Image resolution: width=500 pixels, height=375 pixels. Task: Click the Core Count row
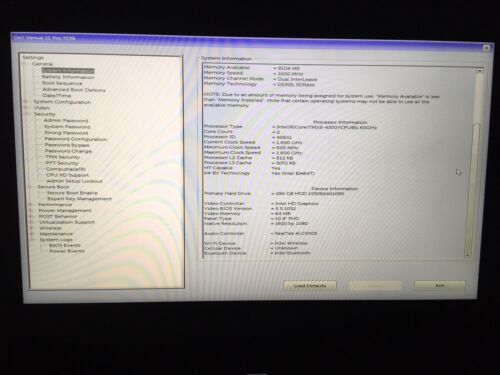coord(242,132)
